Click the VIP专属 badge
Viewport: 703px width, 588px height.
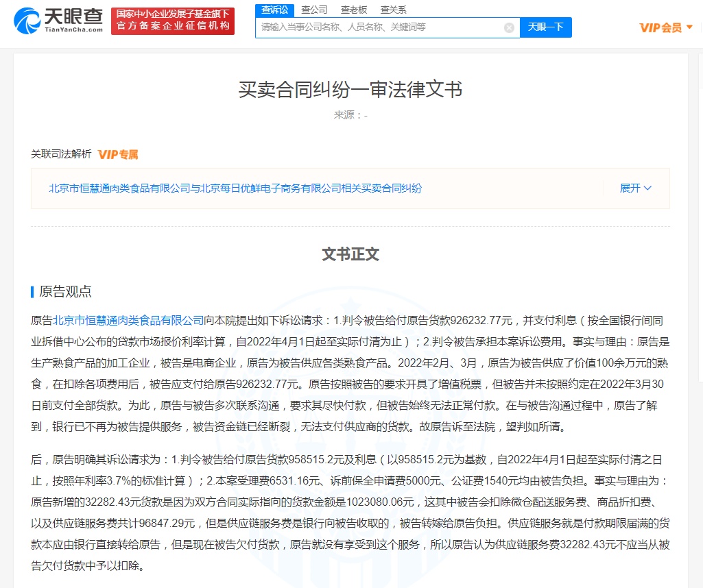[118, 154]
